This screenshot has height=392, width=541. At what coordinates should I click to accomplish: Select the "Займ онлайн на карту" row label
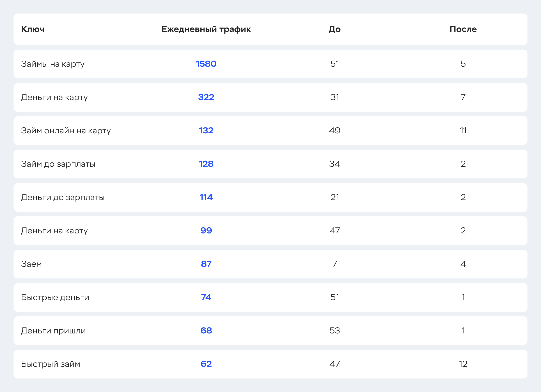pos(66,131)
